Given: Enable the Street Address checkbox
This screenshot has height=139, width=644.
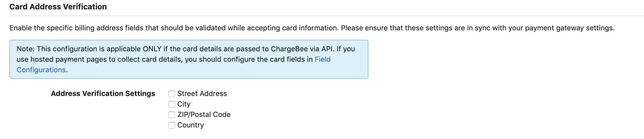Looking at the screenshot, I should (x=172, y=94).
